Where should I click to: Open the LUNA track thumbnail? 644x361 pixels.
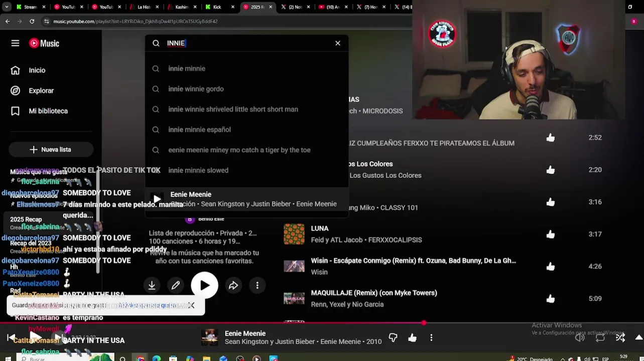pos(294,234)
